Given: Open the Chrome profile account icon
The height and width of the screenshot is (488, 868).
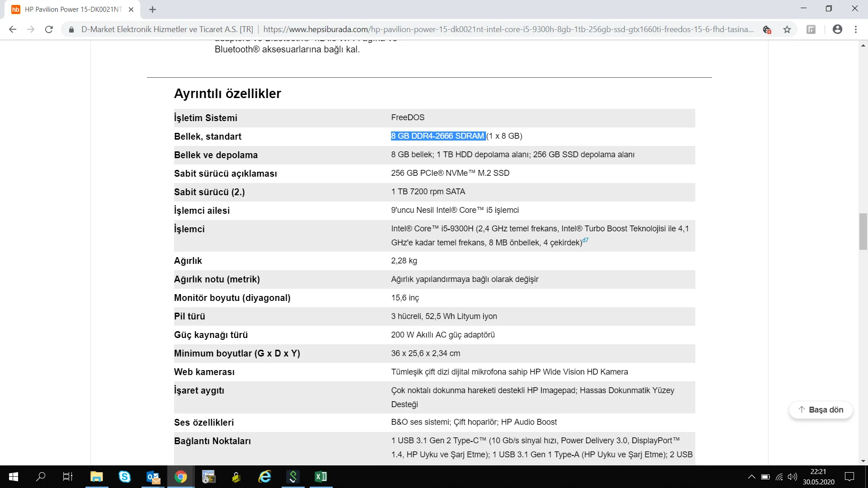Looking at the screenshot, I should [x=837, y=29].
